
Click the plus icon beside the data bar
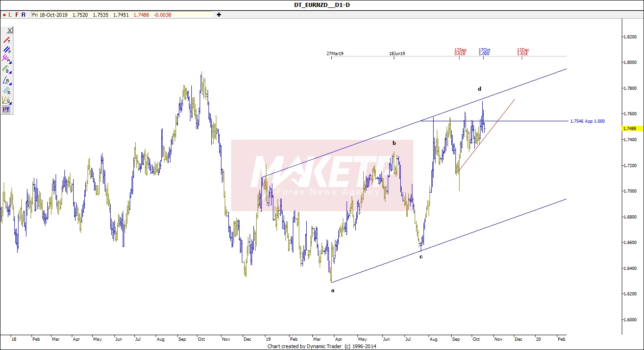pyautogui.click(x=219, y=15)
